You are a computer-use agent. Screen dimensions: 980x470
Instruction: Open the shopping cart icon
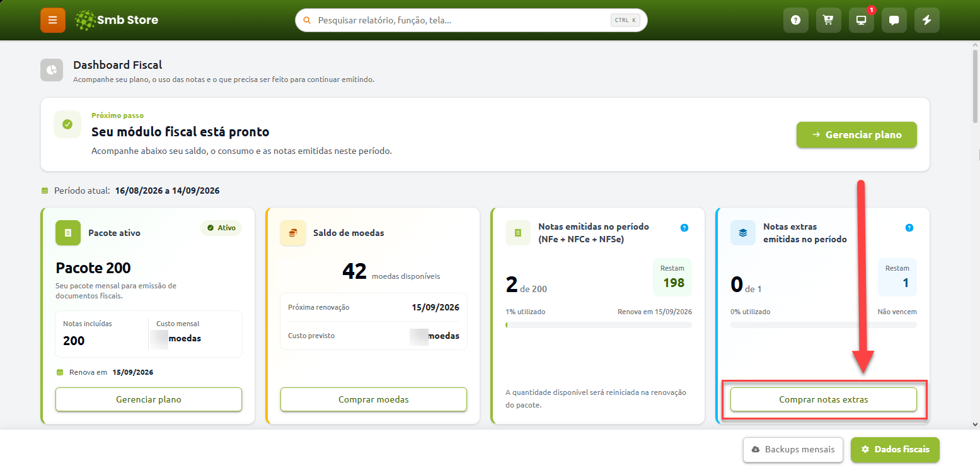pyautogui.click(x=829, y=20)
